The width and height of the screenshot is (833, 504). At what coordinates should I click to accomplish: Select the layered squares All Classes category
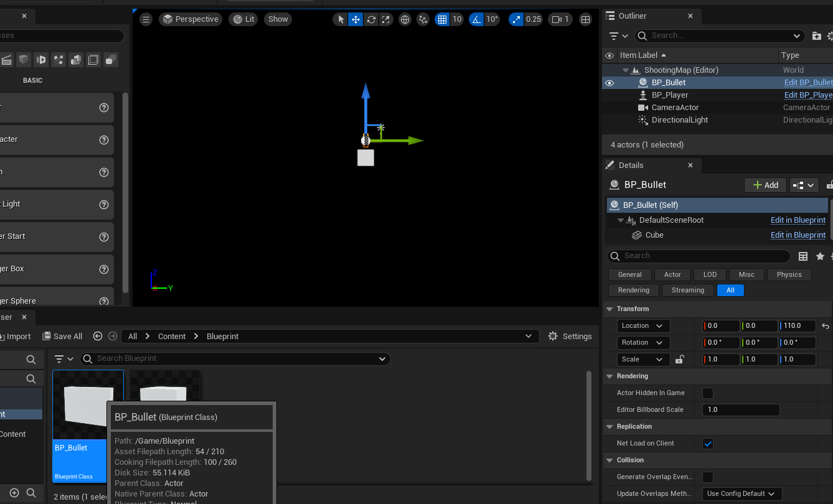click(111, 60)
